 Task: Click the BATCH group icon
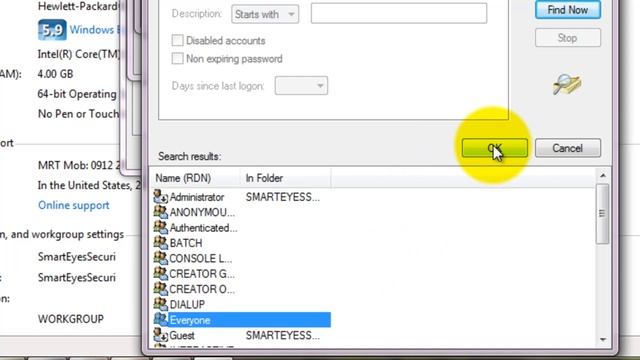(x=160, y=242)
